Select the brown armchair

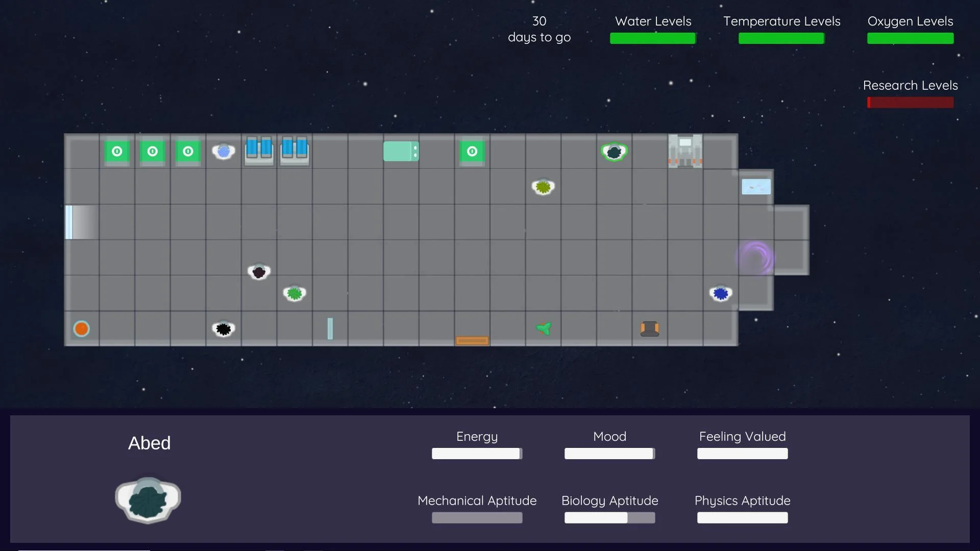(x=650, y=329)
